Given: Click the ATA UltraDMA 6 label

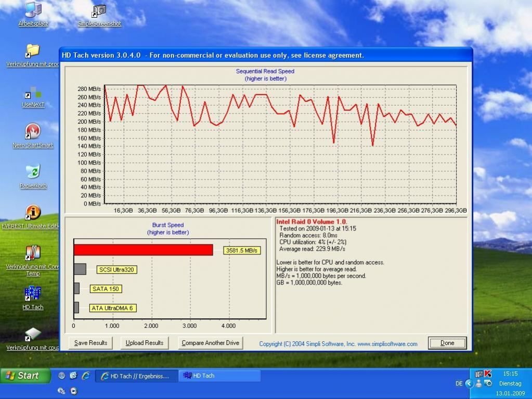Looking at the screenshot, I should 113,308.
